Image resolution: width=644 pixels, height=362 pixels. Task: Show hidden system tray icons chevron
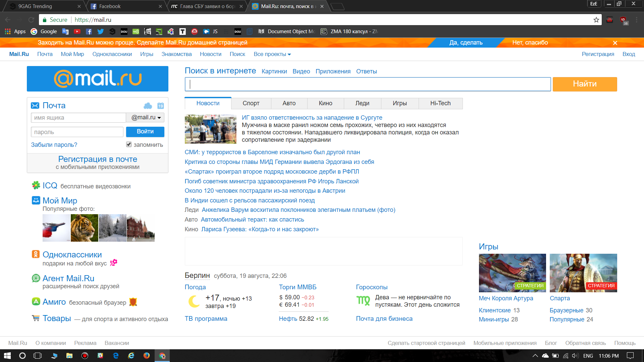point(535,356)
